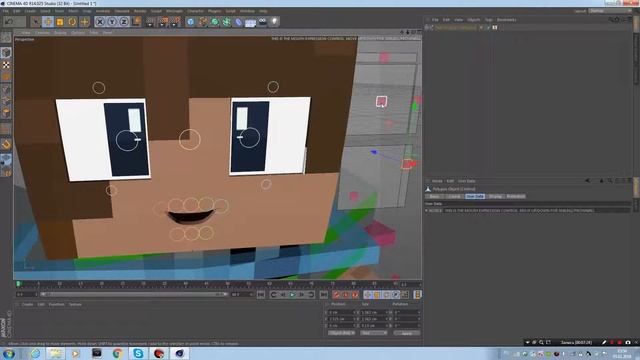The height and width of the screenshot is (360, 640).
Task: Go to start of animation
Action: coord(261,295)
